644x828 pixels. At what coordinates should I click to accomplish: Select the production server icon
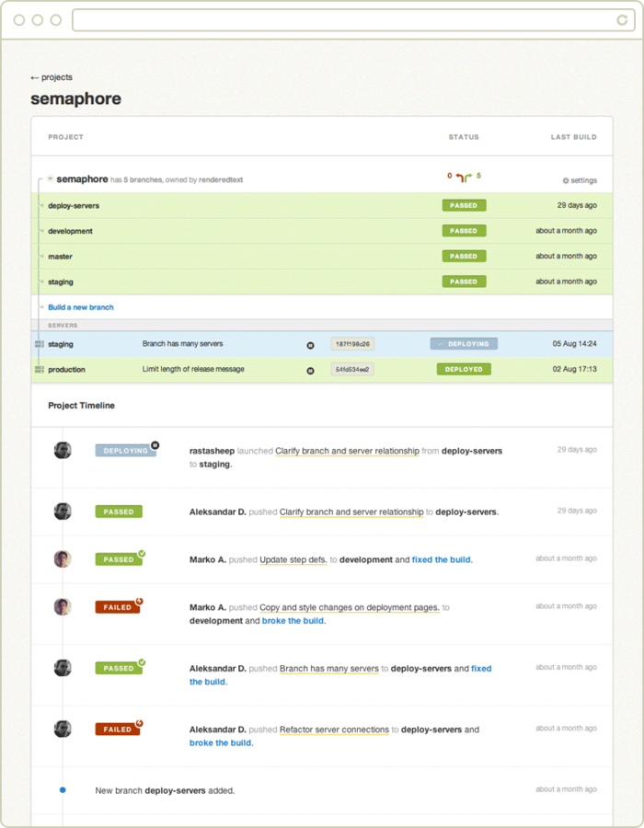point(39,369)
